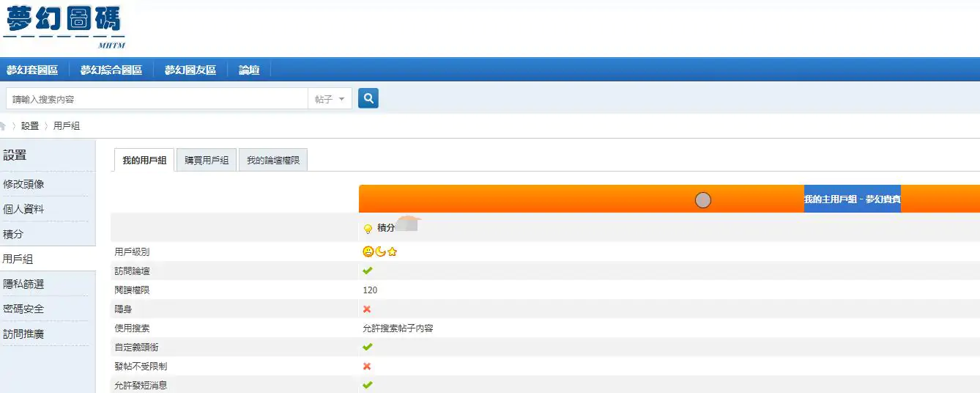Viewport: 980px width, 393px height.
Task: Open 密碼安全 in settings sidebar
Action: [x=23, y=309]
